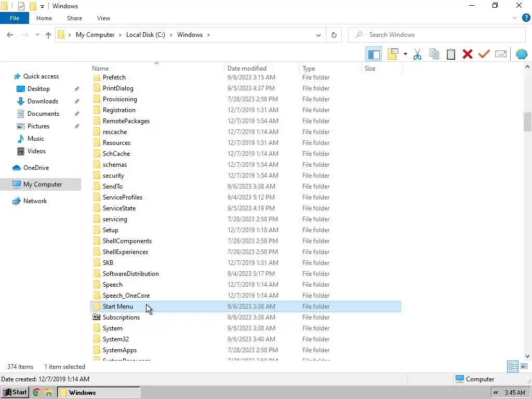Open Downloads in the navigation pane
The image size is (532, 399).
pyautogui.click(x=43, y=101)
